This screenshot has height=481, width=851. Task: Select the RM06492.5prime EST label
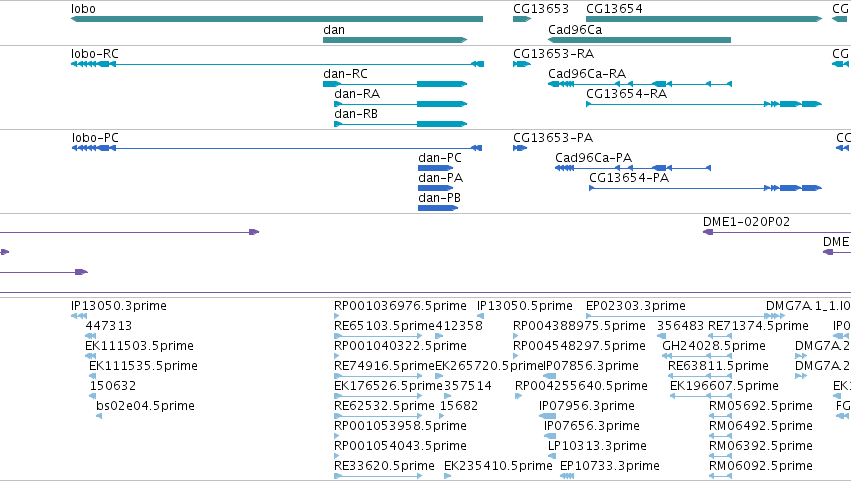coord(761,427)
